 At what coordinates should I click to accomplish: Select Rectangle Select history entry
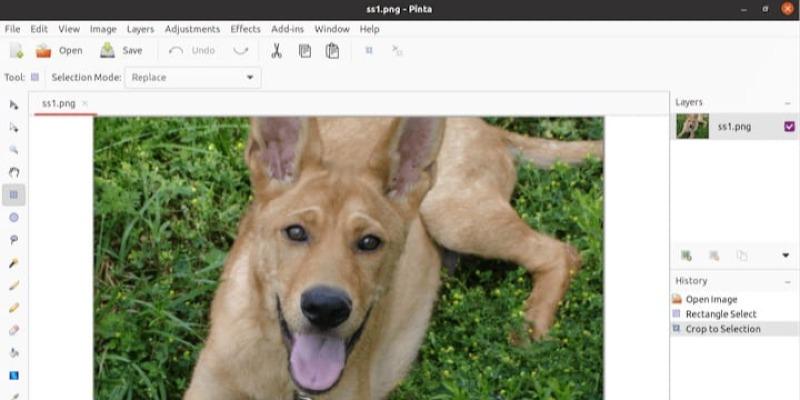[x=720, y=314]
